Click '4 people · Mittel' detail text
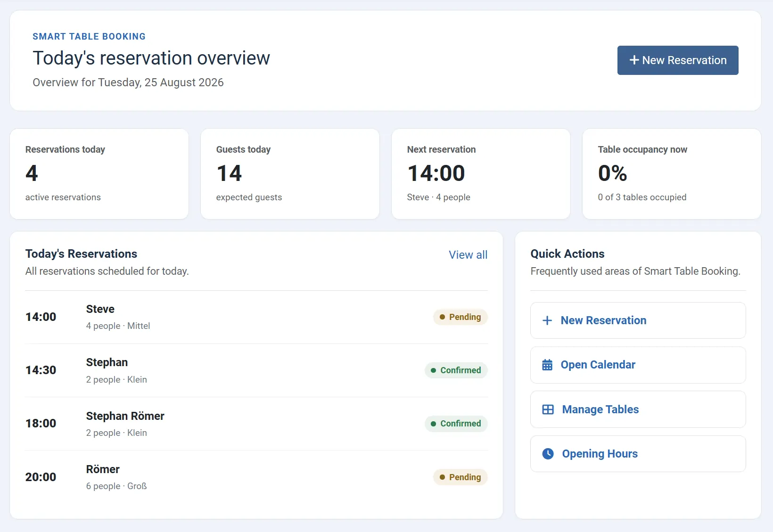Image resolution: width=773 pixels, height=532 pixels. 118,326
